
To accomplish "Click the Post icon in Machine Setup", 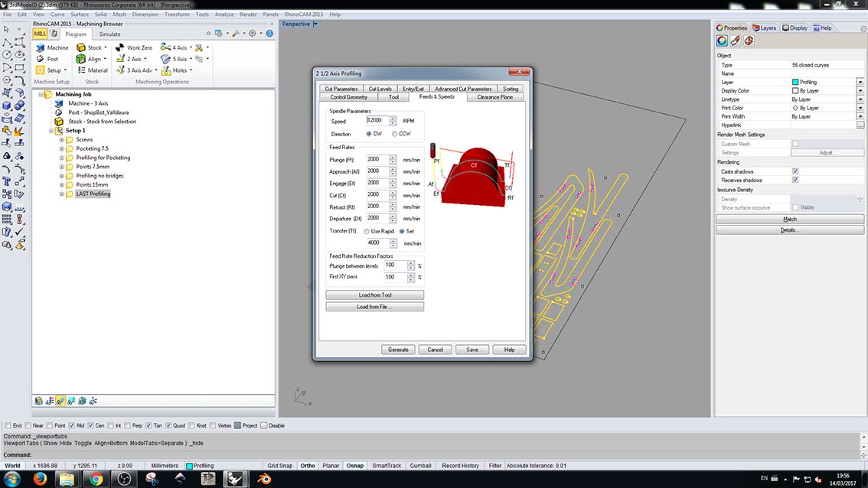I will point(41,59).
